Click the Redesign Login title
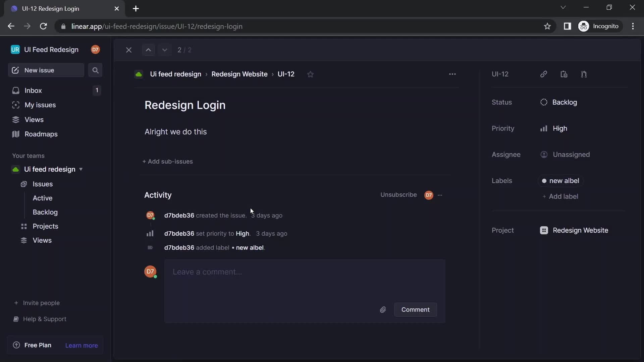Image resolution: width=644 pixels, height=362 pixels. pos(185,105)
